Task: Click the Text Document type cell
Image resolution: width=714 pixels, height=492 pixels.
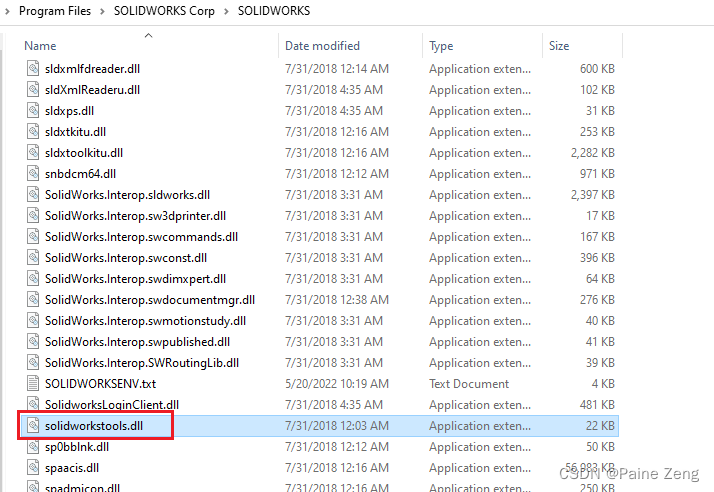Action: pyautogui.click(x=469, y=384)
